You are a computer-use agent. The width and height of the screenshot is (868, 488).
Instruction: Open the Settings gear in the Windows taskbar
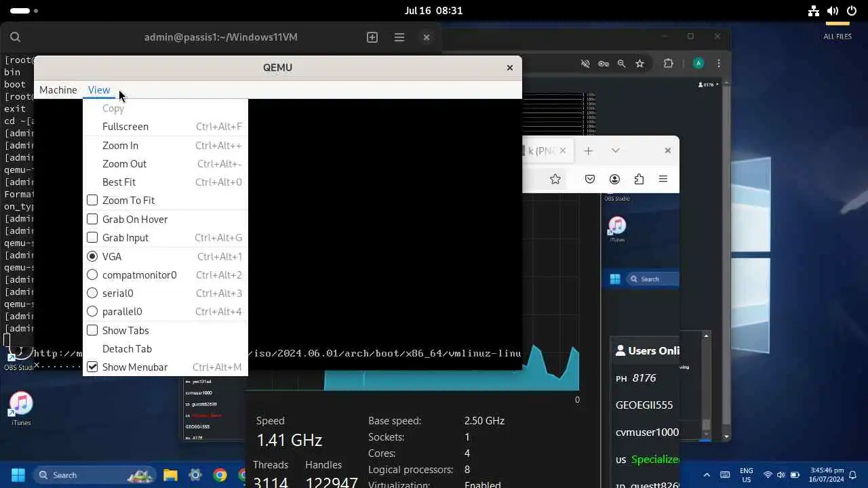pos(195,475)
